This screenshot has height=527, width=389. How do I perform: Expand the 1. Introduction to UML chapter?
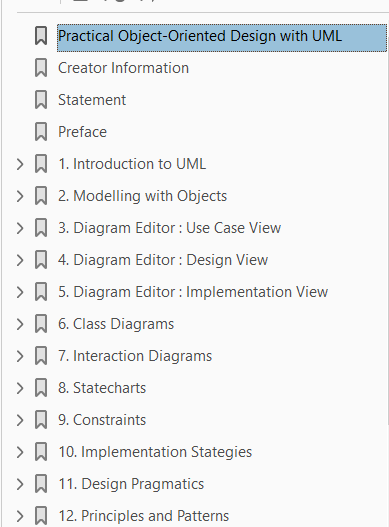20,164
